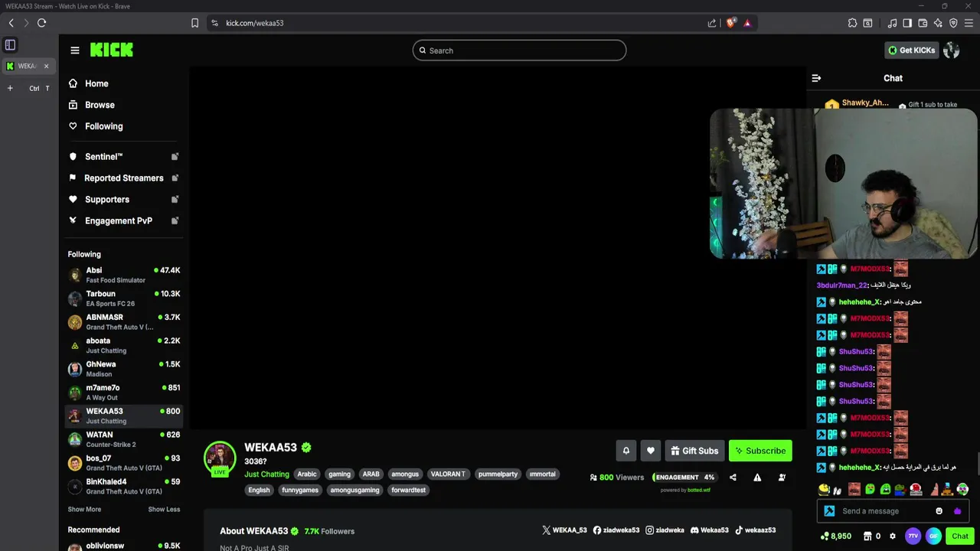
Task: Open WEKAA_53 X profile link
Action: coord(564,530)
